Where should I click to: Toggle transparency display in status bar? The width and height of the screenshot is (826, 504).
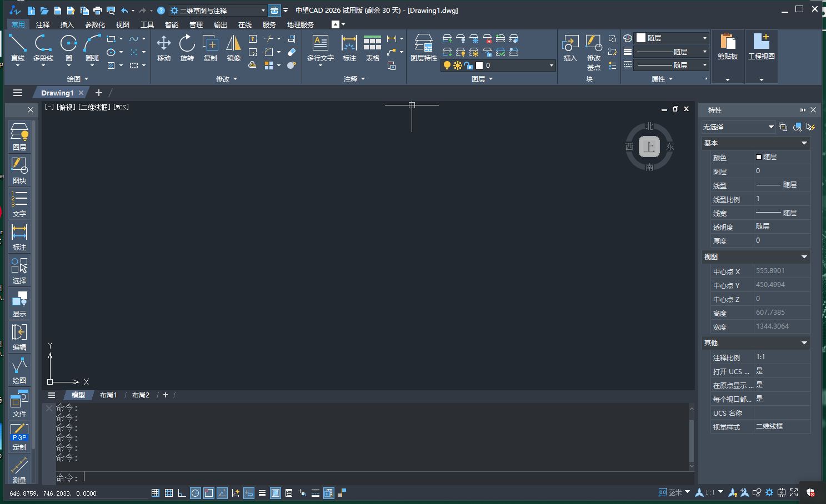(x=276, y=493)
